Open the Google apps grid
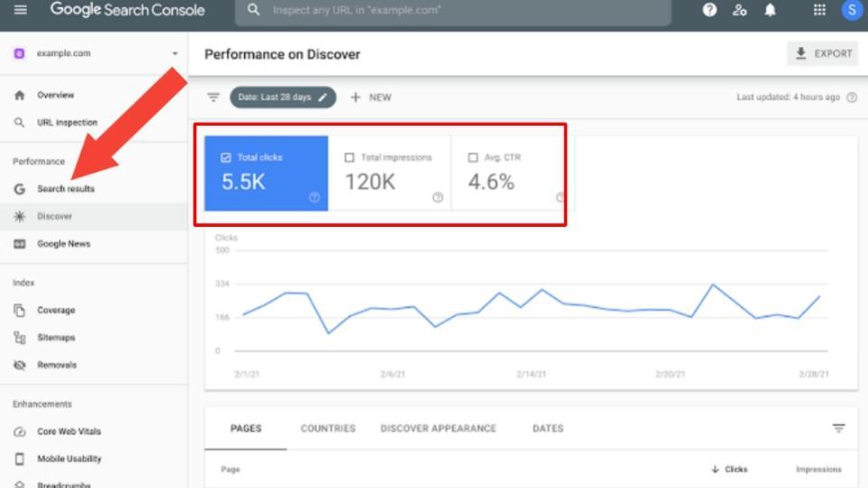The width and height of the screenshot is (868, 488). coord(819,10)
